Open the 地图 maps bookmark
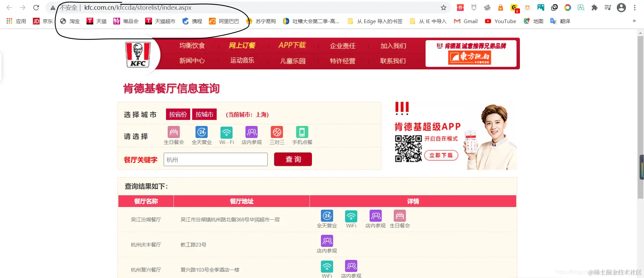Image resolution: width=644 pixels, height=278 pixels. tap(534, 21)
